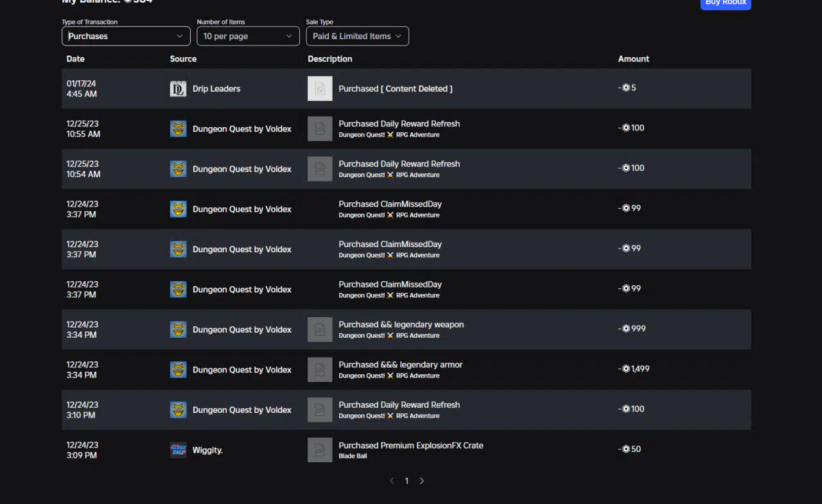Go to next page with right chevron
822x504 pixels.
422,481
